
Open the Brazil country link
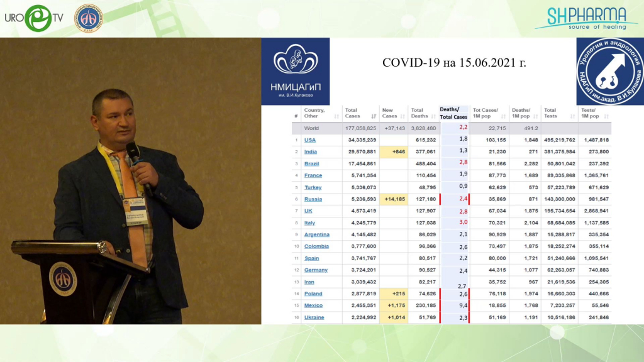311,163
